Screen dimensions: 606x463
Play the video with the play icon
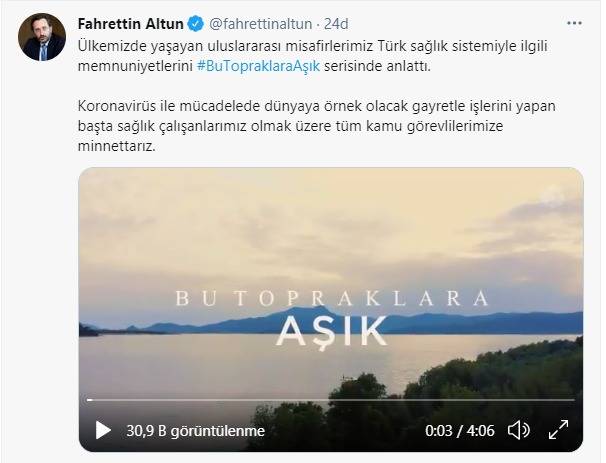coord(103,430)
